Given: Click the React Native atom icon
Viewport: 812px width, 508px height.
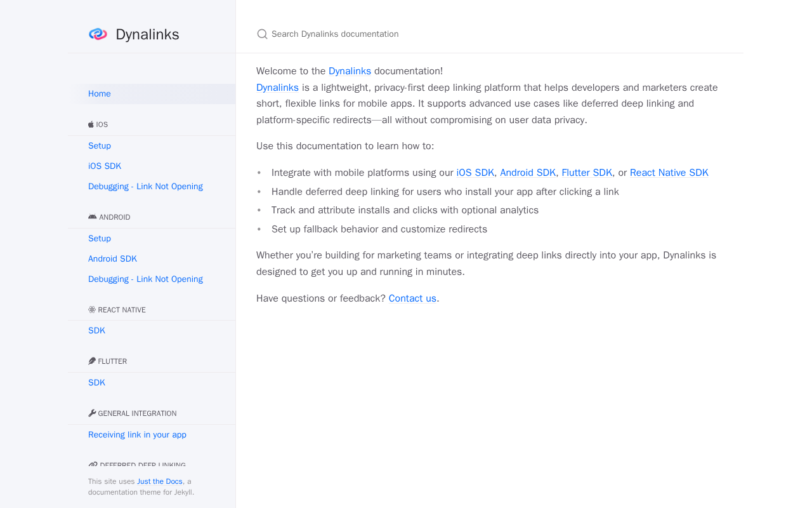Looking at the screenshot, I should [92, 310].
